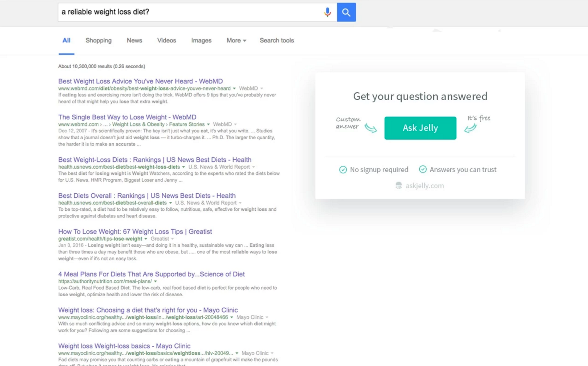Open the Shopping results tab
This screenshot has width=588, height=366.
pyautogui.click(x=98, y=40)
